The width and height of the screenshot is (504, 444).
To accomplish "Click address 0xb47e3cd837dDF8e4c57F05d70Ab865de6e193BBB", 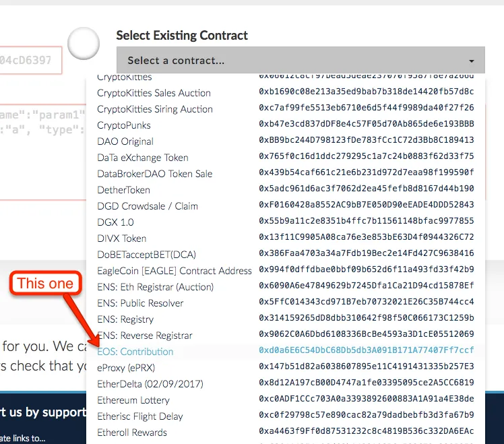I will point(367,124).
